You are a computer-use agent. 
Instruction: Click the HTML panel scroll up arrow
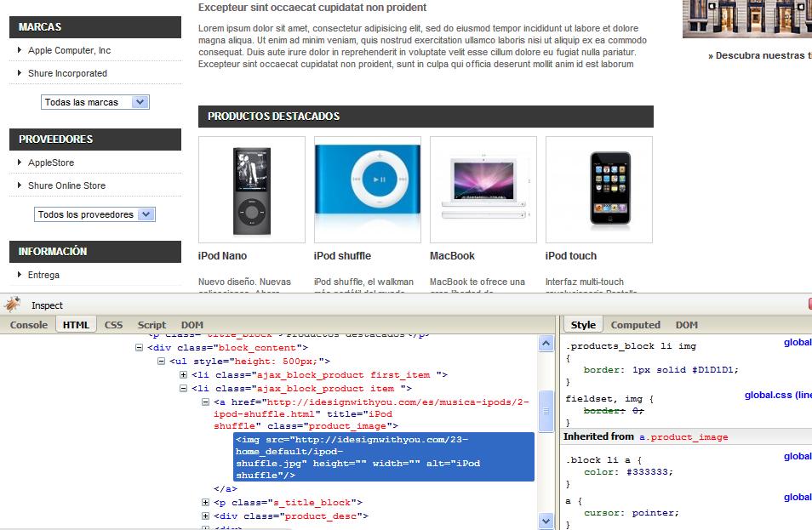point(546,344)
